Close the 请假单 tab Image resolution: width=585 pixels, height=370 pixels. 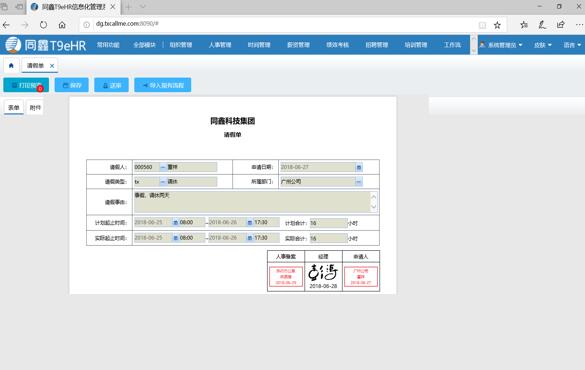click(x=52, y=66)
